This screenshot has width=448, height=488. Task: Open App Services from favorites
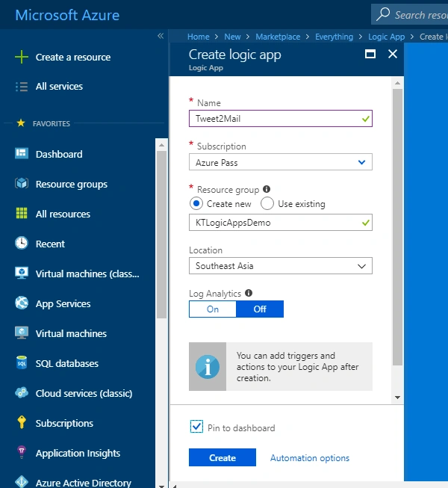[63, 303]
